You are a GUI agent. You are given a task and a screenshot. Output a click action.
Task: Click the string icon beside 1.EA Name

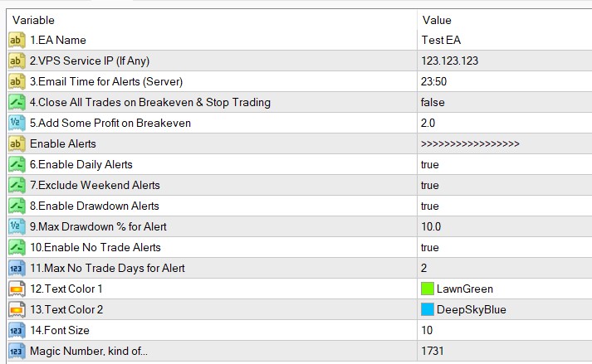point(17,40)
